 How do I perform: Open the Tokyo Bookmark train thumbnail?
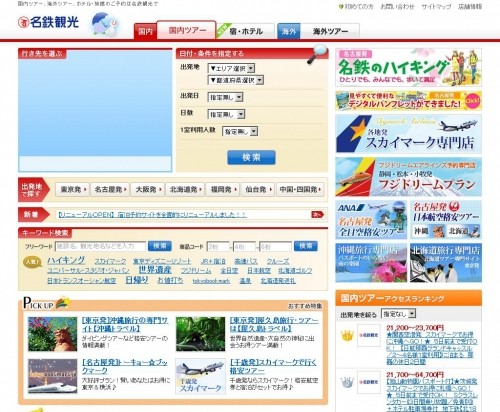coord(53,376)
